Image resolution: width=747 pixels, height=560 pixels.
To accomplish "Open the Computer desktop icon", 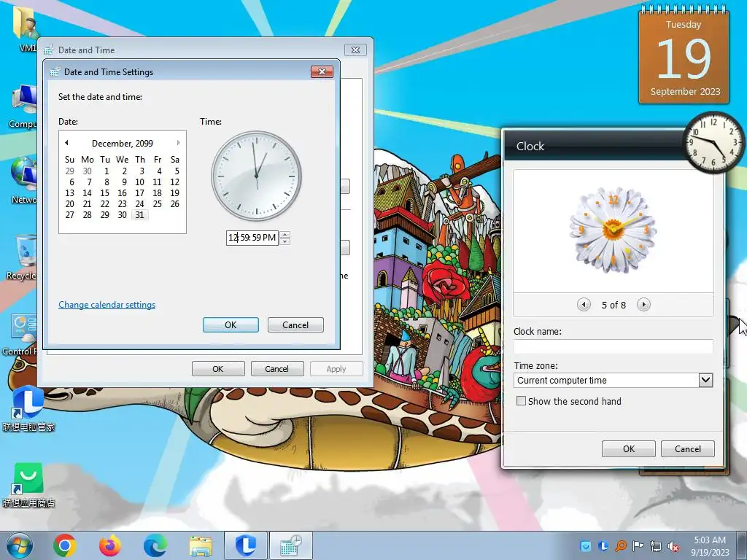I will pyautogui.click(x=23, y=106).
